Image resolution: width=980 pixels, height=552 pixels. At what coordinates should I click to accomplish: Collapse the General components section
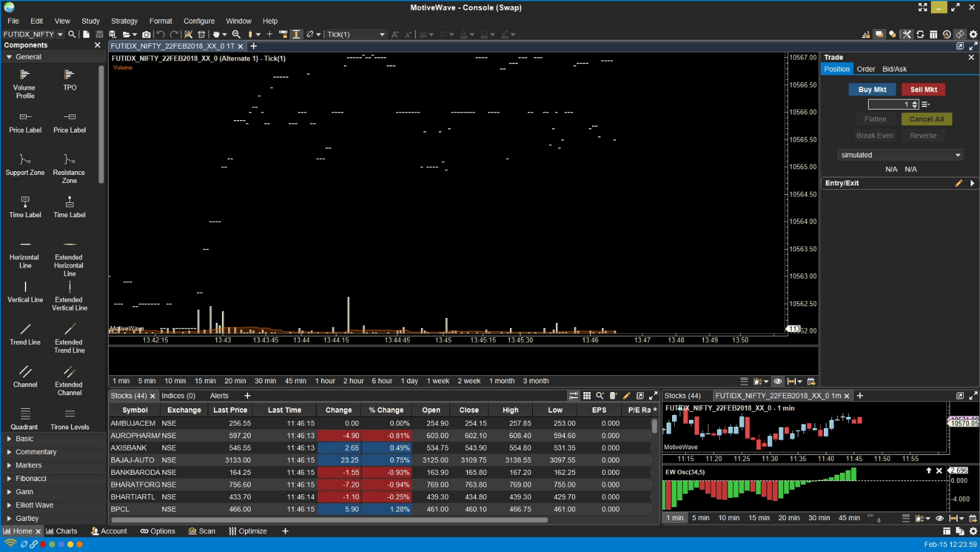tap(9, 57)
